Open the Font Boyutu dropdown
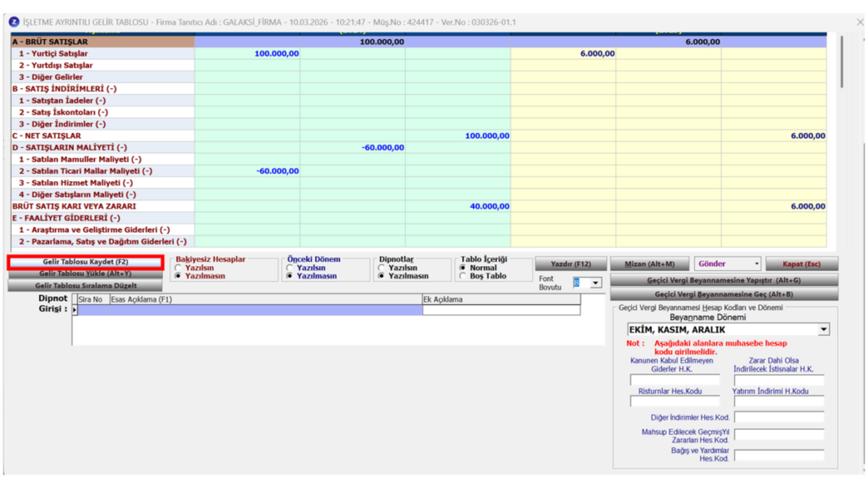 (595, 283)
